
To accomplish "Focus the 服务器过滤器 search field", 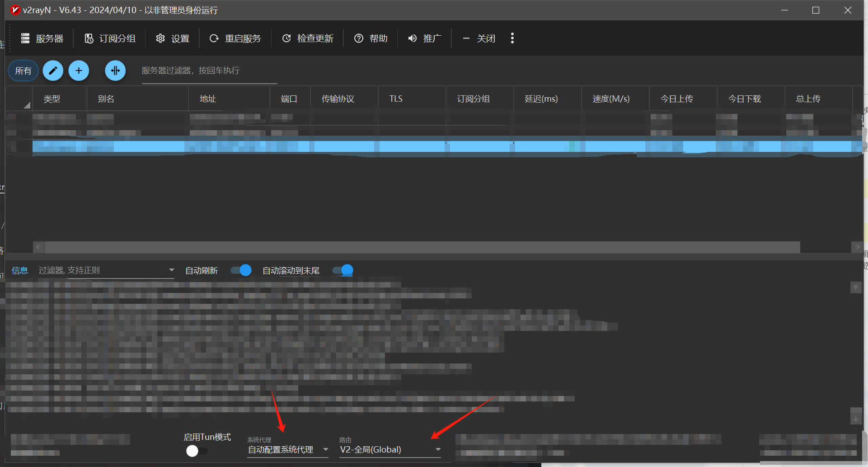I will [x=209, y=71].
